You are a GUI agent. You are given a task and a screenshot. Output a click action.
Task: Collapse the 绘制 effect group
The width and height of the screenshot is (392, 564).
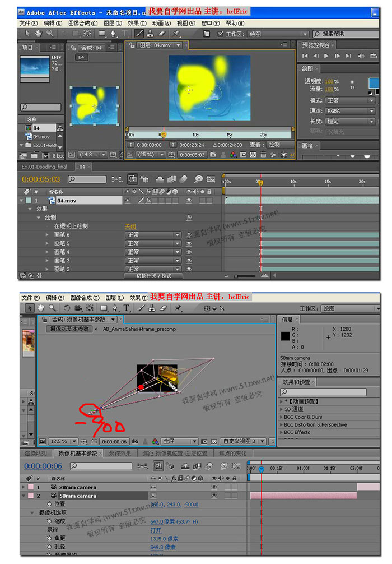[39, 218]
